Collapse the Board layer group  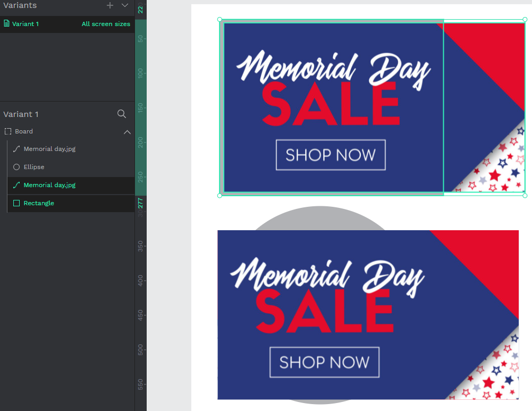tap(127, 132)
